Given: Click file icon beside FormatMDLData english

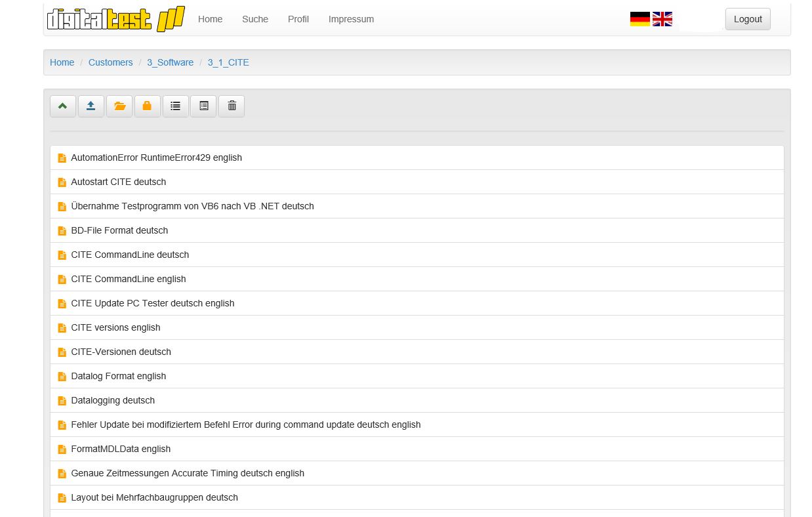Looking at the screenshot, I should pyautogui.click(x=62, y=449).
